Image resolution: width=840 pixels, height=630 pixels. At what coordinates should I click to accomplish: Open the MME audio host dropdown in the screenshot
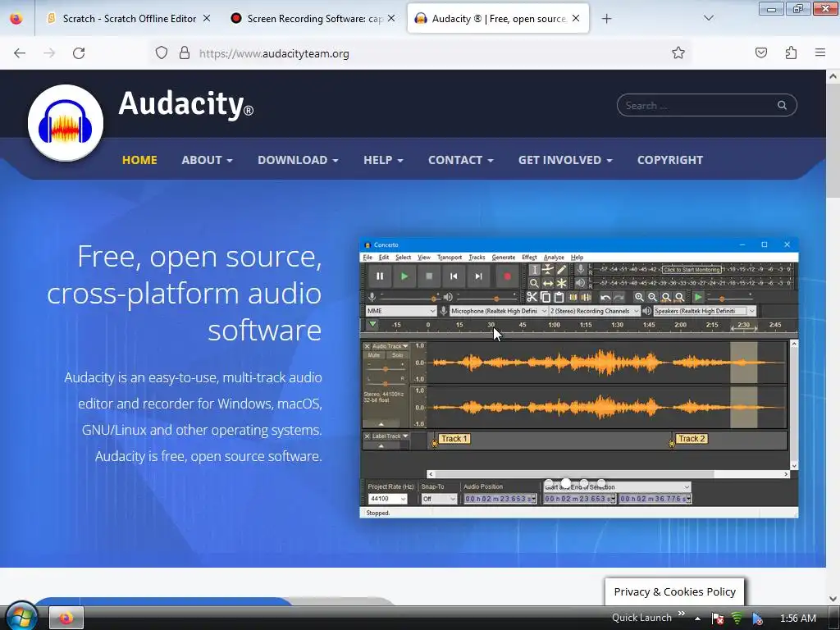tap(401, 311)
